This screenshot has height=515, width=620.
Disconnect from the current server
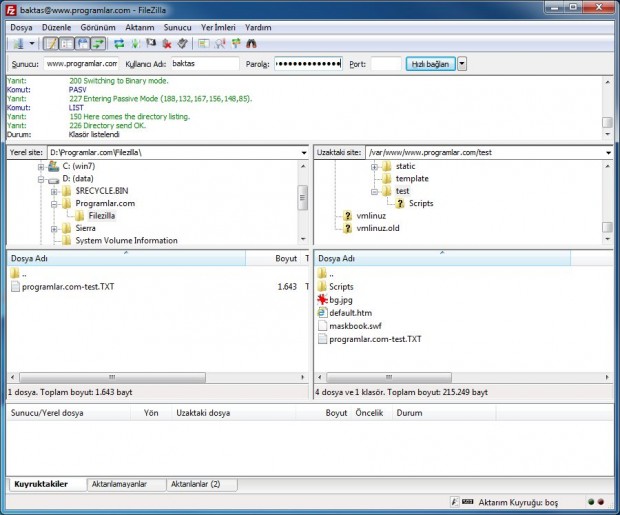click(167, 44)
